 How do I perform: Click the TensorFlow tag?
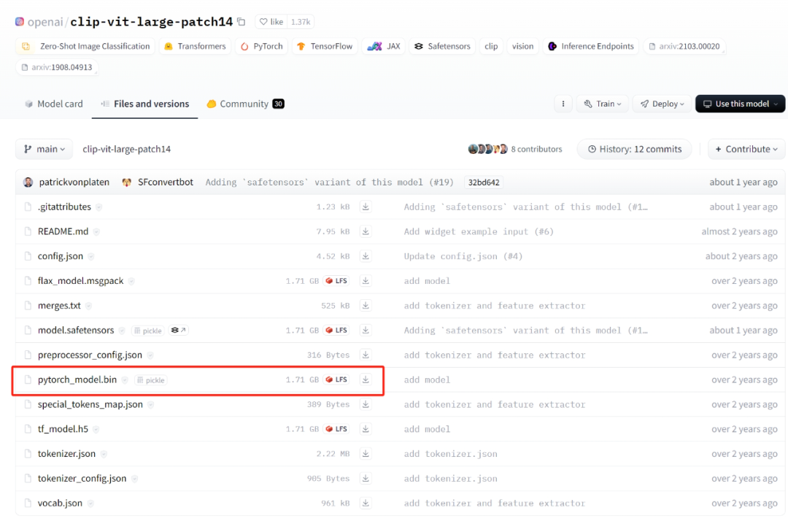click(x=325, y=46)
